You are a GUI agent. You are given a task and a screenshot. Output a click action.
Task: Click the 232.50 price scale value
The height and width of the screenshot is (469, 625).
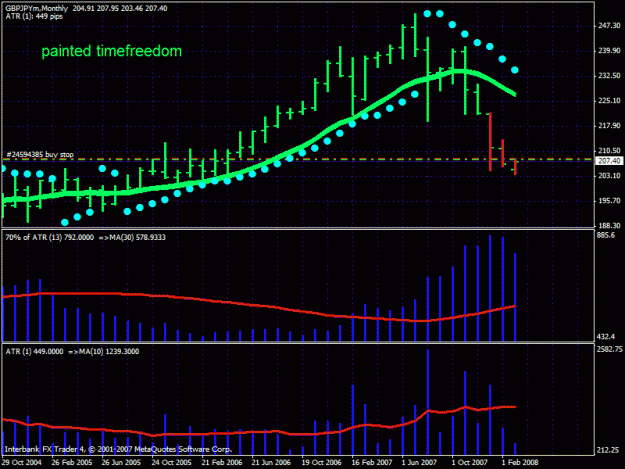609,75
